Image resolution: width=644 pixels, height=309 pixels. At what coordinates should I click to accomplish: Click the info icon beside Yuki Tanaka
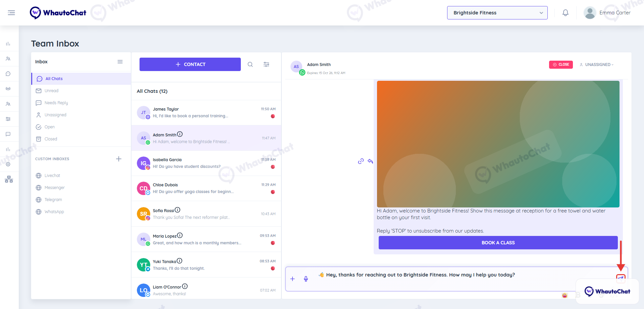tap(180, 261)
